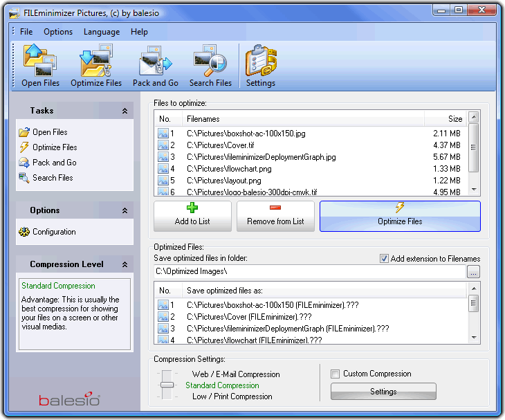This screenshot has height=420, width=505.
Task: Click image icon of fileminimizerDeploymentGraph.jpg row
Action: 163,157
